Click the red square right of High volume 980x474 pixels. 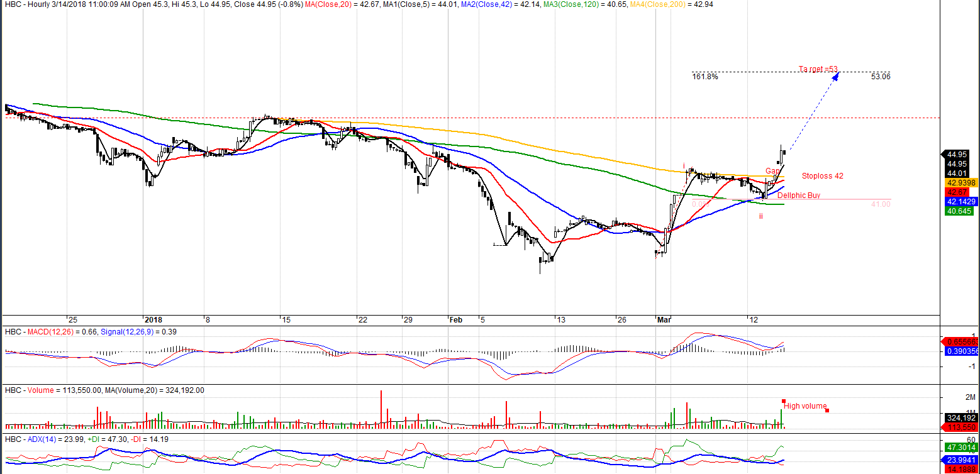[x=827, y=411]
